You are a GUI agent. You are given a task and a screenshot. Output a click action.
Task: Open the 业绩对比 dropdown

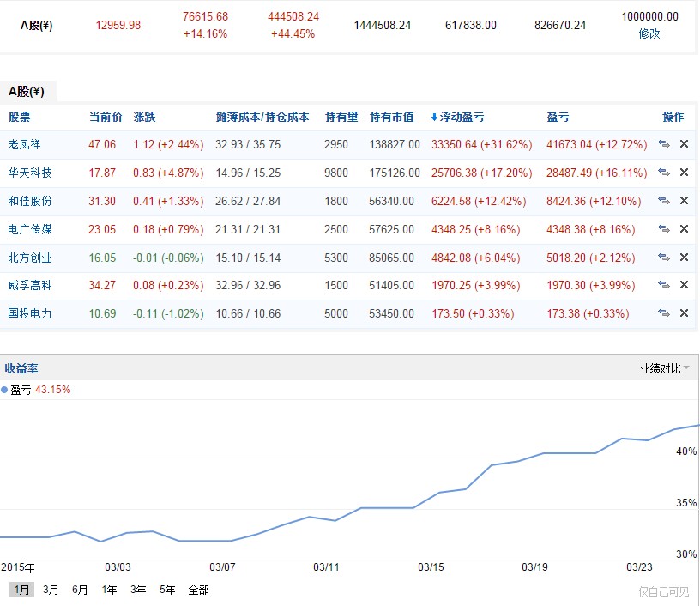664,368
